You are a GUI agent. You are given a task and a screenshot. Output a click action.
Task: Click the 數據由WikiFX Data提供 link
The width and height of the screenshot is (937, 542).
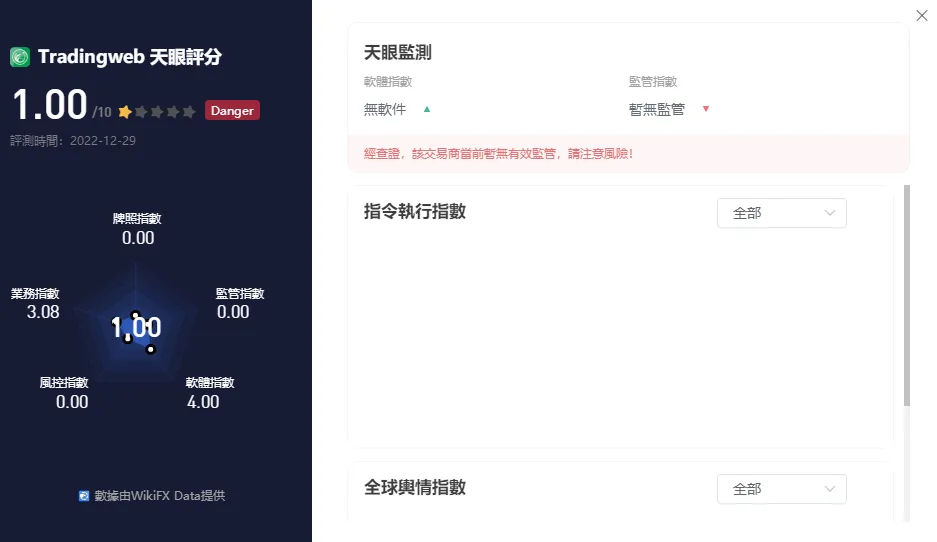[x=152, y=495]
